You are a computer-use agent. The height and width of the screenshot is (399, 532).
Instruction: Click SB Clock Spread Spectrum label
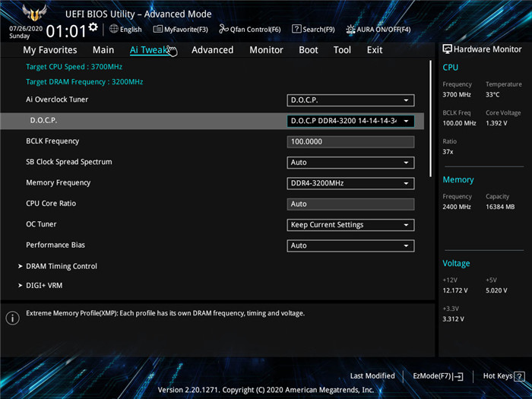[x=69, y=162]
